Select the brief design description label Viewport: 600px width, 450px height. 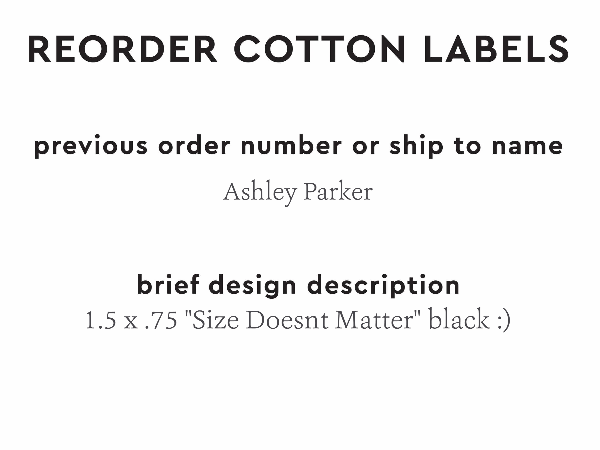pos(298,285)
